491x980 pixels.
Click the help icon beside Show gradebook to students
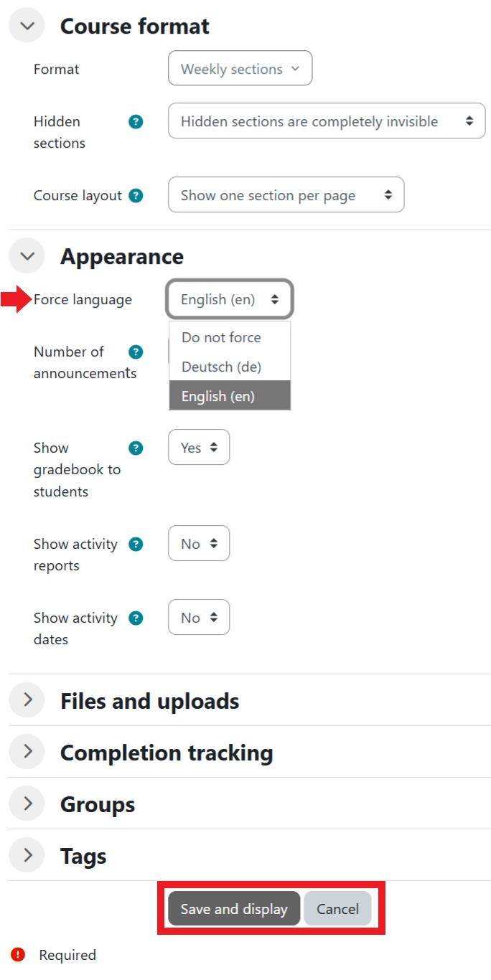[x=136, y=447]
